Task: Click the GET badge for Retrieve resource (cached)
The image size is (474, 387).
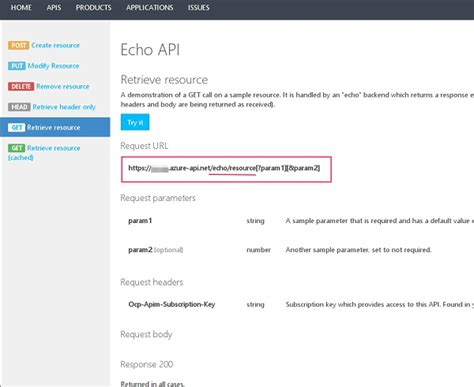Action: pos(17,148)
